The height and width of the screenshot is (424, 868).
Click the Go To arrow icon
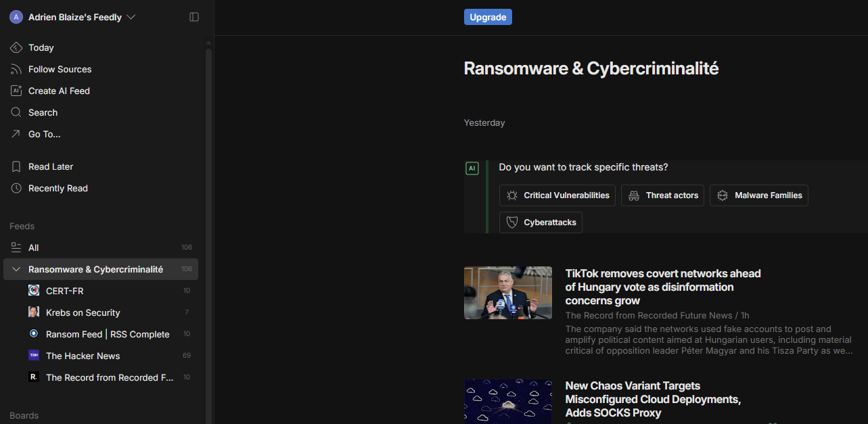coord(16,134)
